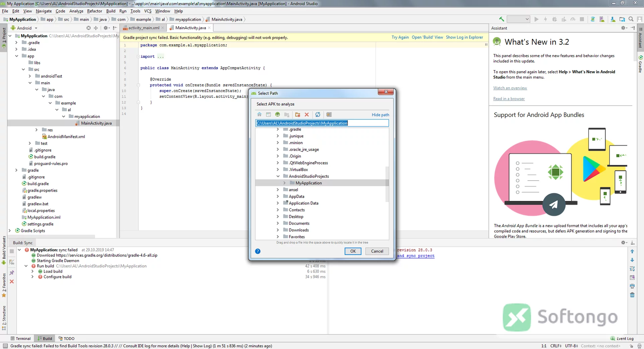Screen dimensions: 644x349
Task: Toggle the Favorites side tab
Action: (x=4, y=285)
